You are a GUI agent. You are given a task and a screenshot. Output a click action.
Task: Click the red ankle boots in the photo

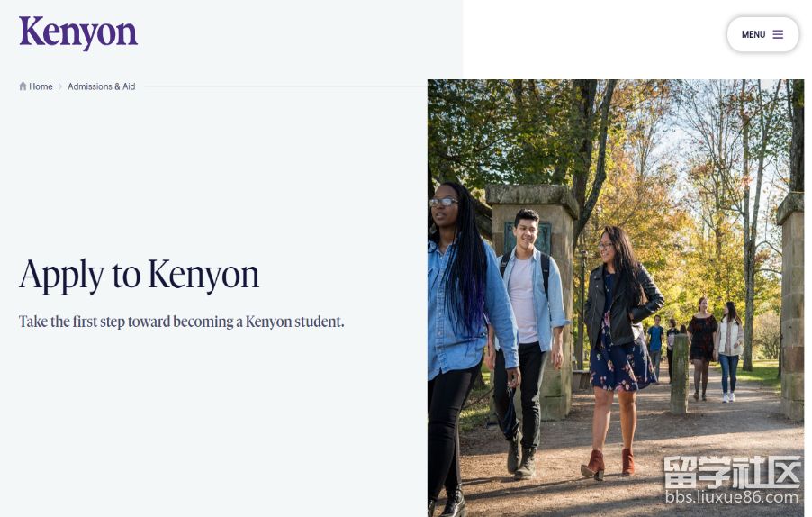(x=608, y=464)
